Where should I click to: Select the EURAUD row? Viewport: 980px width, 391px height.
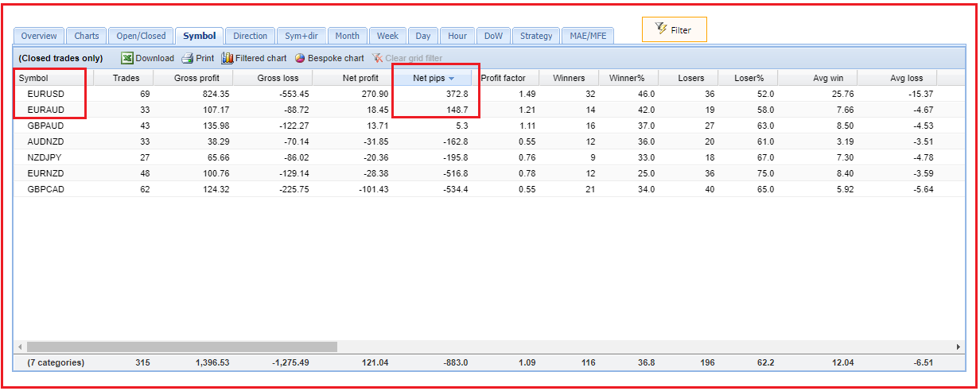489,110
